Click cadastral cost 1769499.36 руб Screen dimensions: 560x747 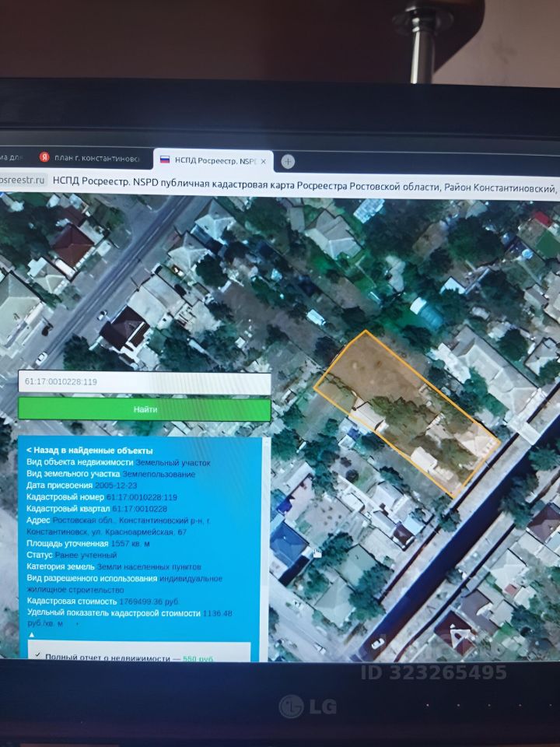[149, 601]
